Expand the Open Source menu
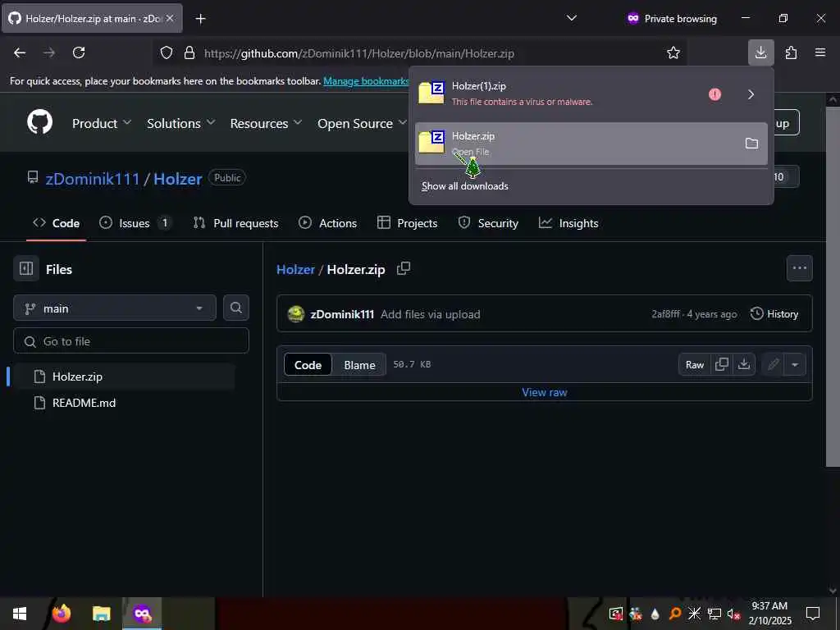The image size is (840, 630). (362, 123)
